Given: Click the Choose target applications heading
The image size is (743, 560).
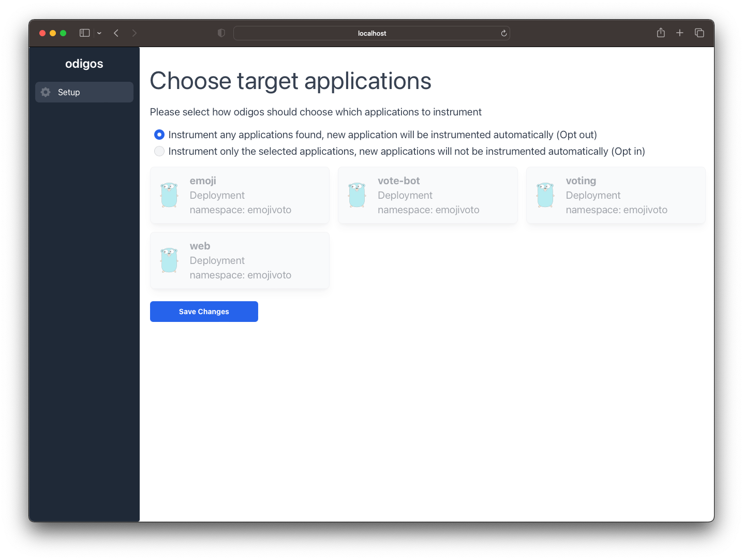Looking at the screenshot, I should (291, 81).
